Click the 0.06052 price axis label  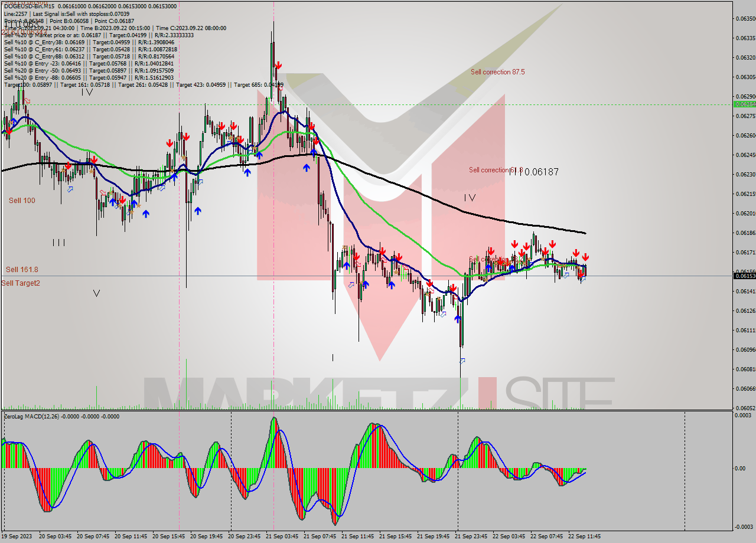pyautogui.click(x=745, y=408)
